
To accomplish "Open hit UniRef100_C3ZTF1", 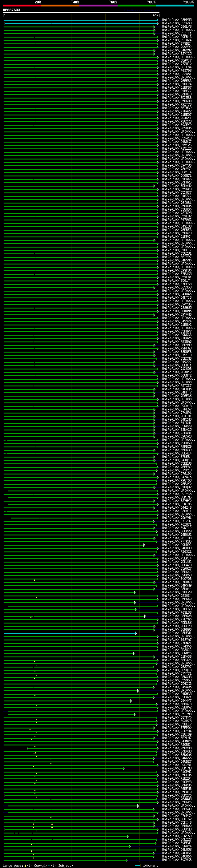I will pyautogui.click(x=177, y=33).
